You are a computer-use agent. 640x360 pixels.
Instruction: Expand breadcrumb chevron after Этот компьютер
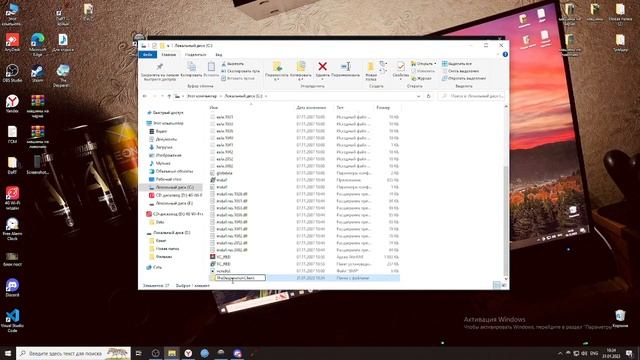(x=220, y=96)
